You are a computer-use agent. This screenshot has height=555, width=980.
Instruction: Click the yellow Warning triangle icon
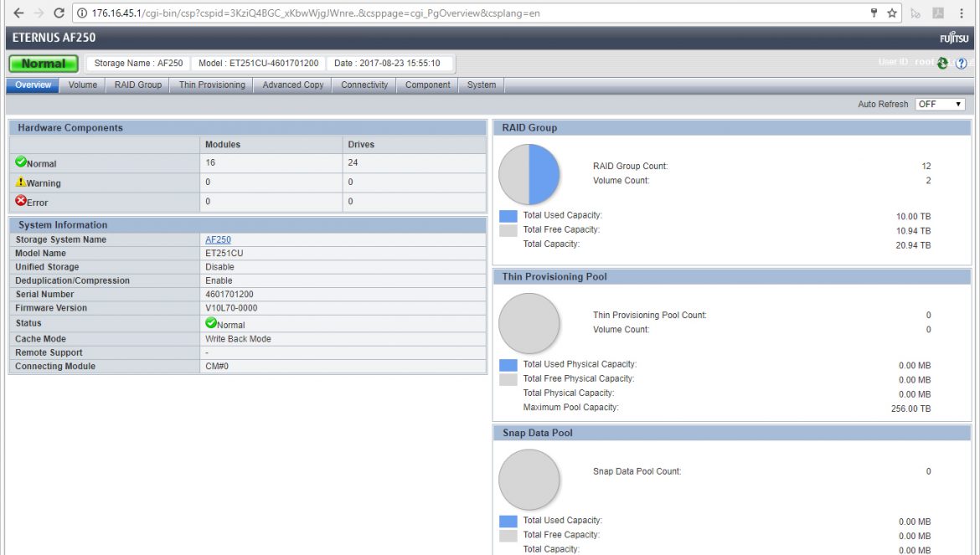coord(21,182)
